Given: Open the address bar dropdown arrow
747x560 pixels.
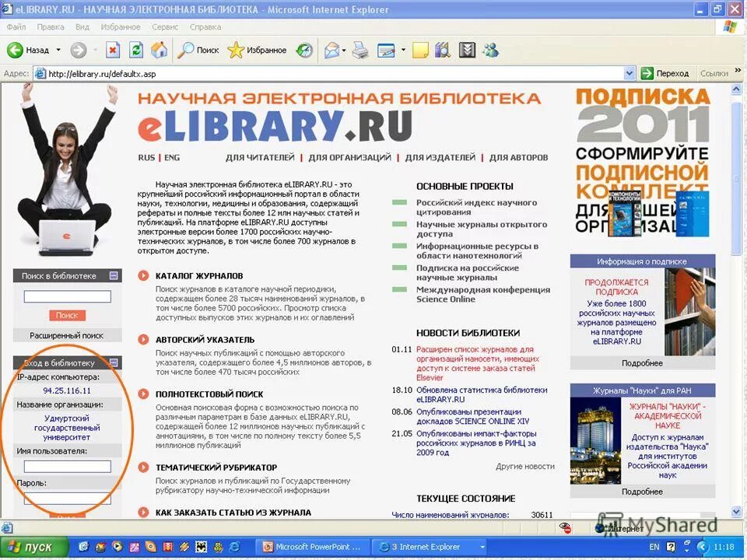Looking at the screenshot, I should [630, 73].
